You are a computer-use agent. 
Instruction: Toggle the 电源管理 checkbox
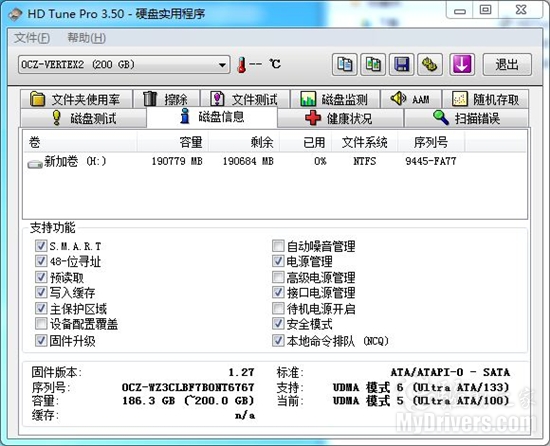point(278,261)
